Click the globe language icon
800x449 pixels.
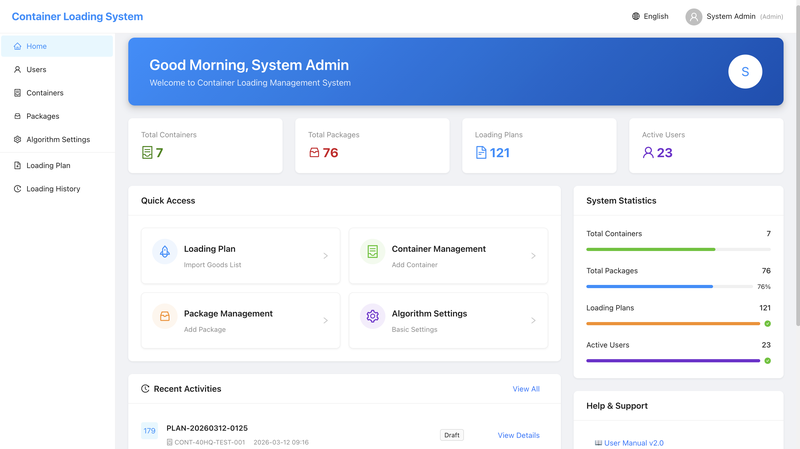(x=636, y=16)
